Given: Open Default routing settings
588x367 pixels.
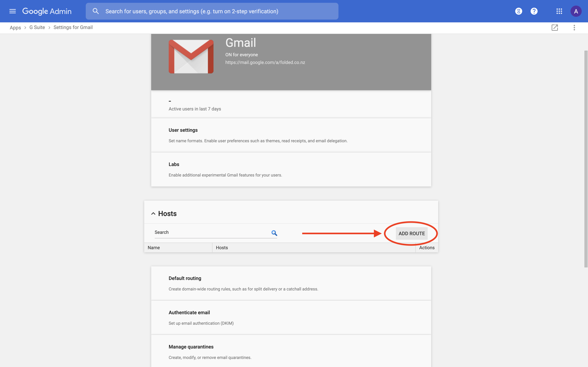Looking at the screenshot, I should [185, 278].
